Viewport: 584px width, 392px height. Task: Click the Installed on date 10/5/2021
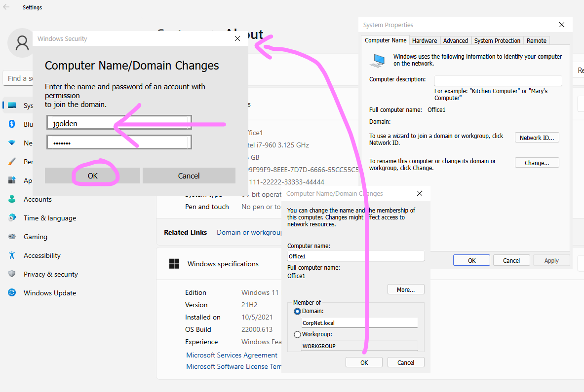click(257, 317)
